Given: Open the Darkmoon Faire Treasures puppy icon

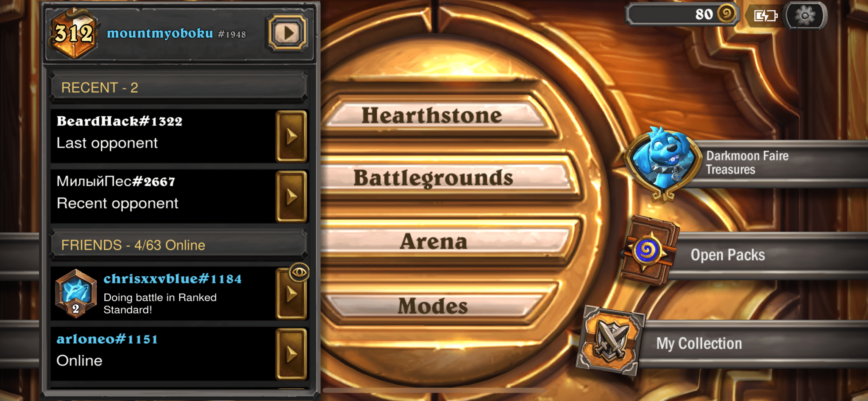Looking at the screenshot, I should (662, 163).
